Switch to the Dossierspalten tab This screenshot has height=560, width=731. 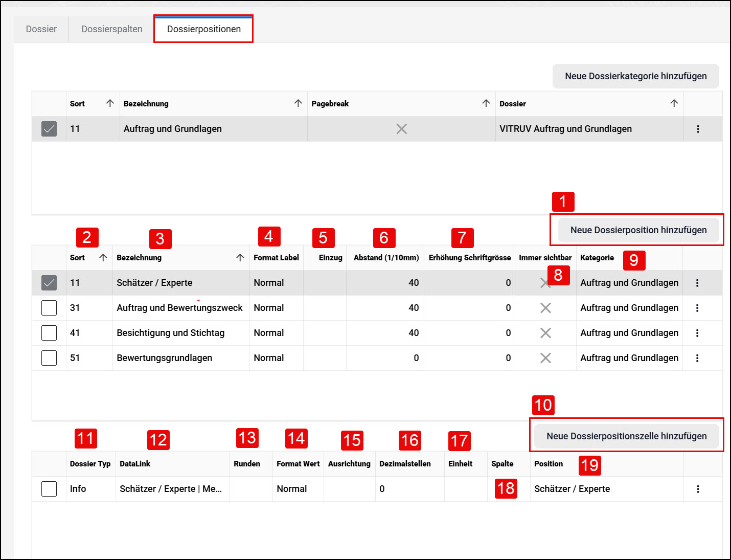(x=112, y=29)
